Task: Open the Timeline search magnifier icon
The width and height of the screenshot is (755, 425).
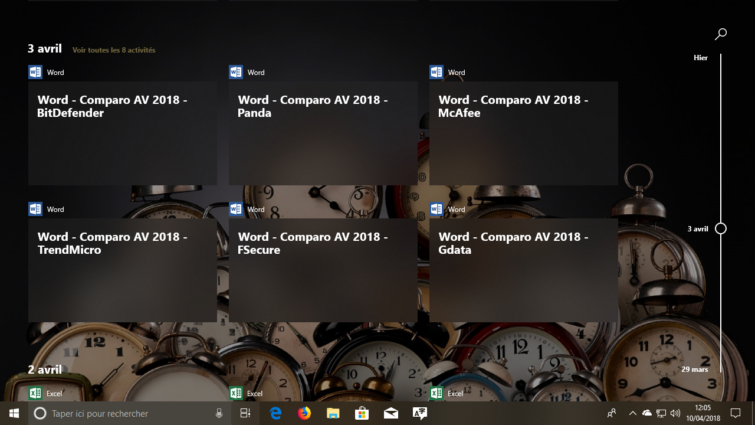Action: click(x=721, y=34)
